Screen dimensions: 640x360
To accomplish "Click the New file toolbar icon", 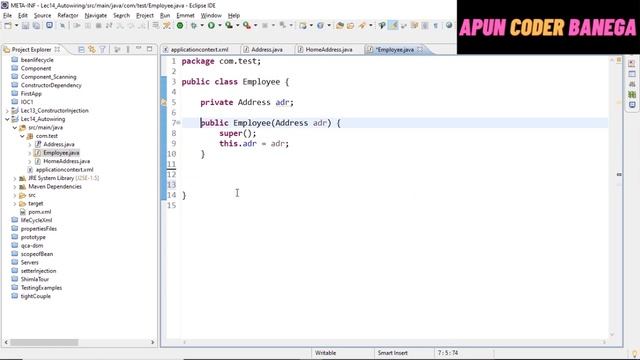I will [x=8, y=25].
